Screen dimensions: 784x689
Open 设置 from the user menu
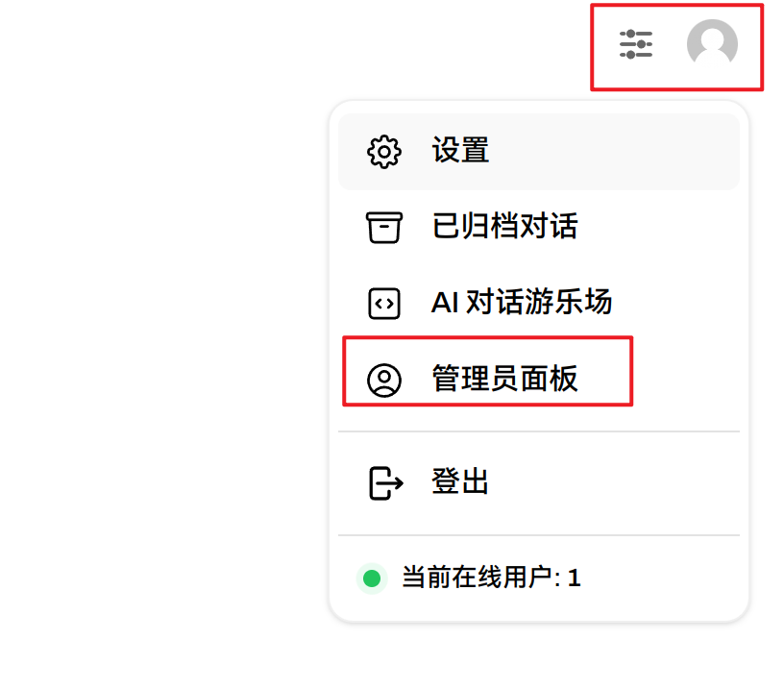460,151
